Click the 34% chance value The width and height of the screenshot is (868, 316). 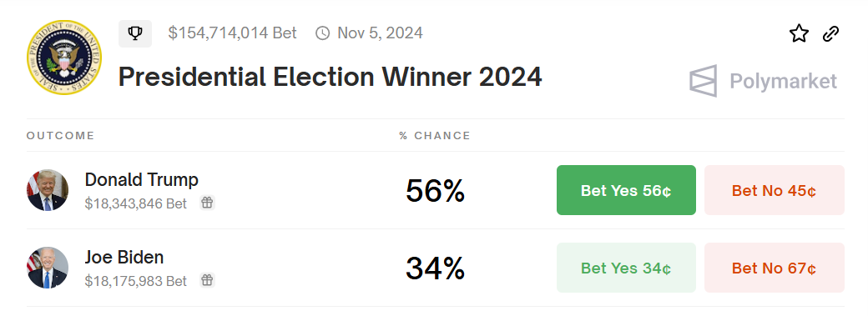(435, 268)
